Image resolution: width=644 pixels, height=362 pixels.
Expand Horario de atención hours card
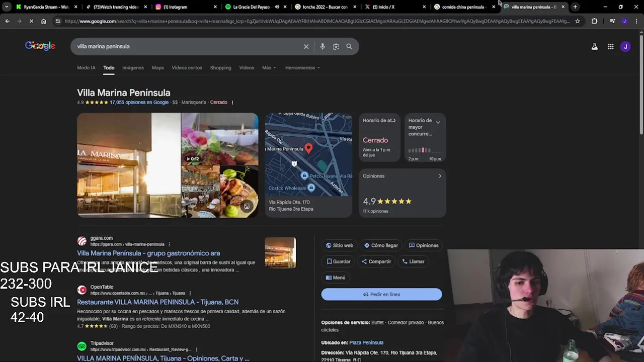379,137
